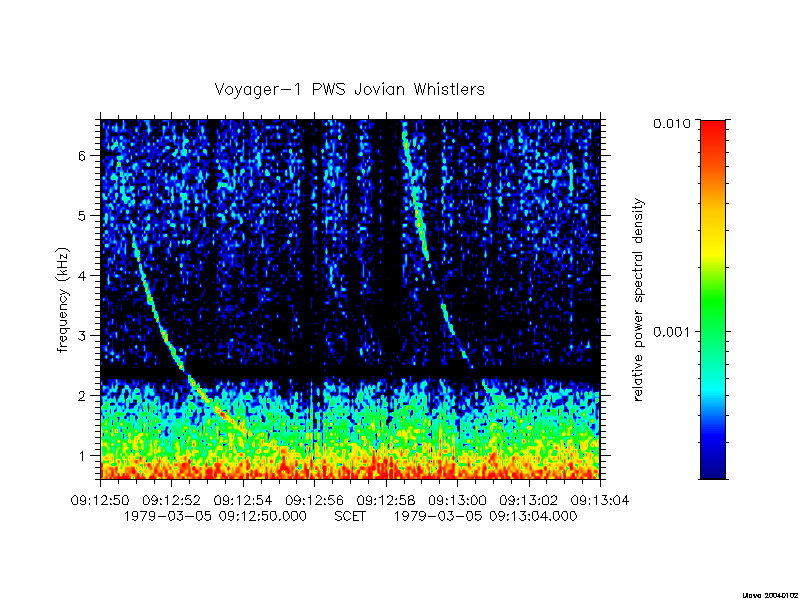Click the "frequency (kHz)" axis label
The width and height of the screenshot is (800, 600).
tap(63, 300)
